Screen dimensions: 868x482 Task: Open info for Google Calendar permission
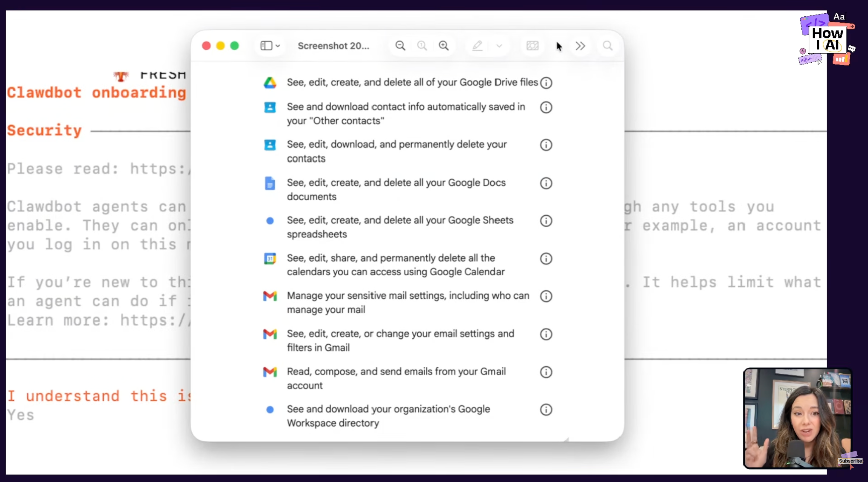[546, 259]
